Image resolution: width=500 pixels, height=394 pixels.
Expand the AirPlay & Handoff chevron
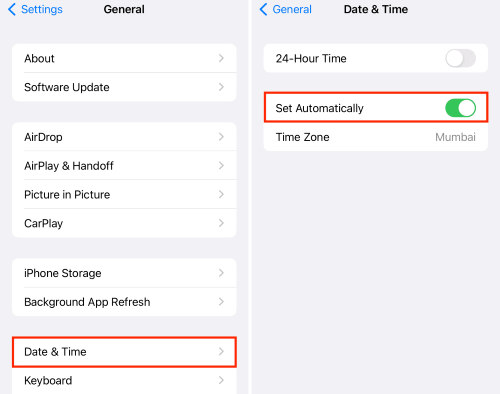pos(221,165)
